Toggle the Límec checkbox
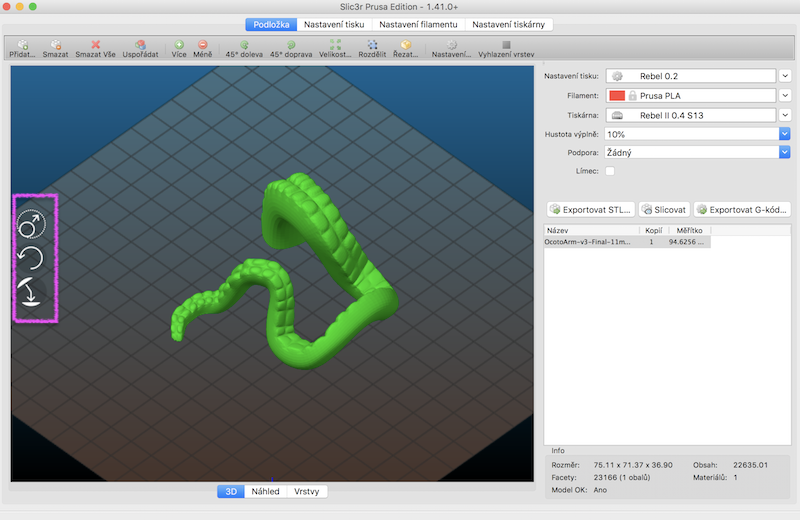Screen dimensions: 800x520 click(610, 171)
